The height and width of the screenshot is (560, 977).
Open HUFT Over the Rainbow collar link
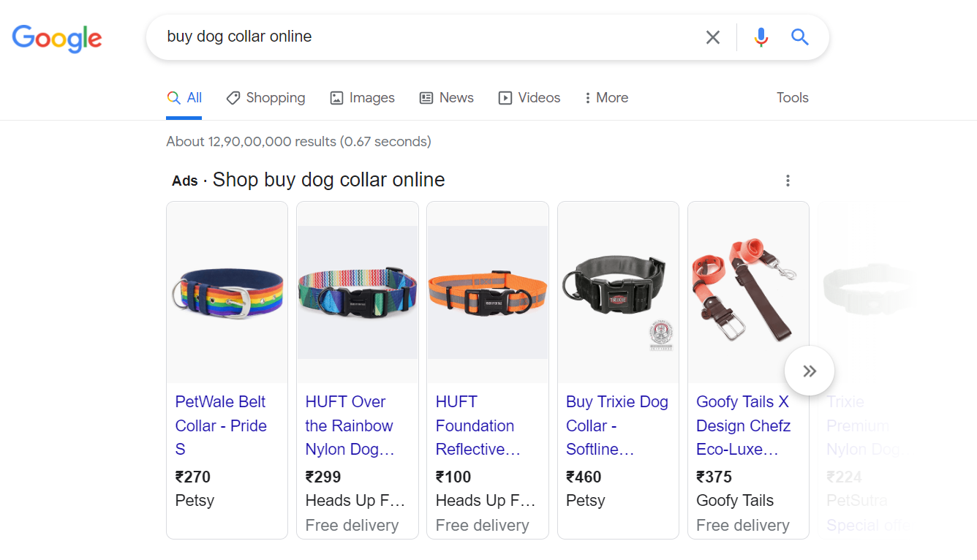coord(350,425)
